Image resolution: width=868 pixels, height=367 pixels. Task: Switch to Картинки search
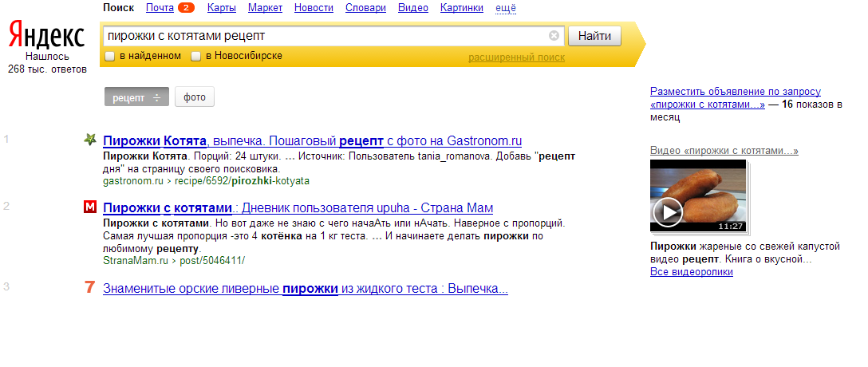(x=462, y=8)
